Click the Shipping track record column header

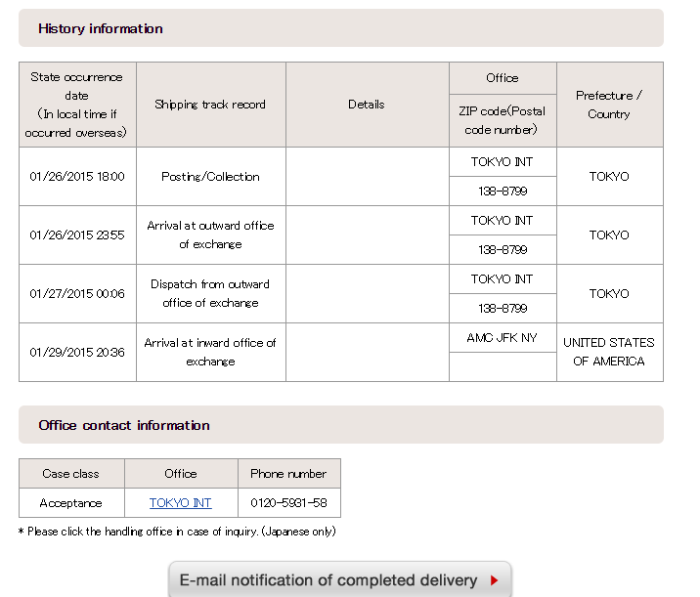210,105
